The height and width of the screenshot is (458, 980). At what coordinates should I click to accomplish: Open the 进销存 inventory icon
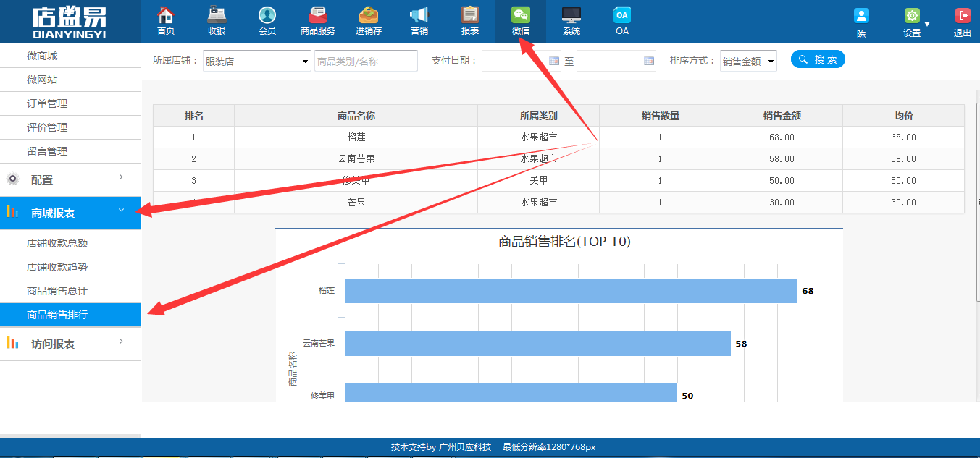(369, 15)
